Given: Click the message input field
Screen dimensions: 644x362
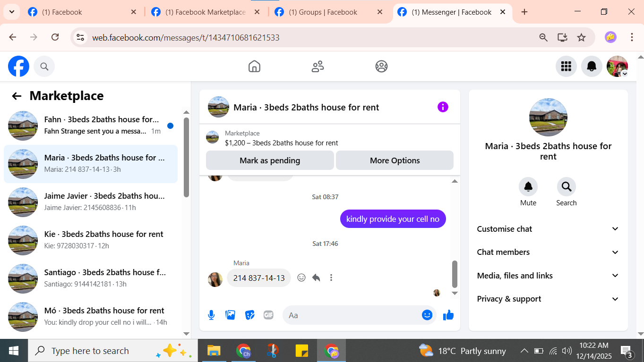Looking at the screenshot, I should tap(352, 315).
